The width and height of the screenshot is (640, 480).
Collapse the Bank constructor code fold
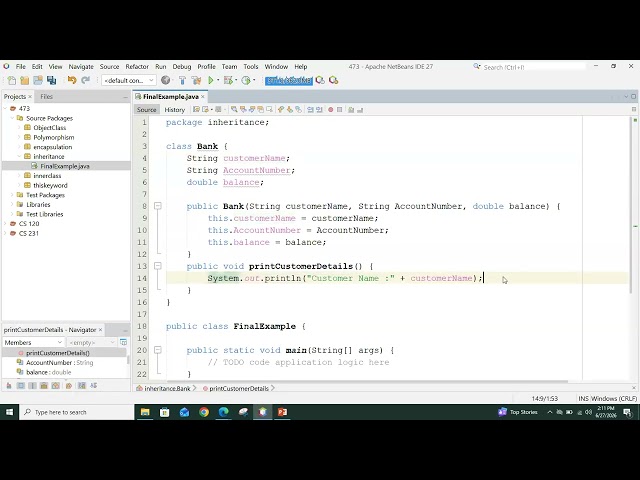[158, 206]
